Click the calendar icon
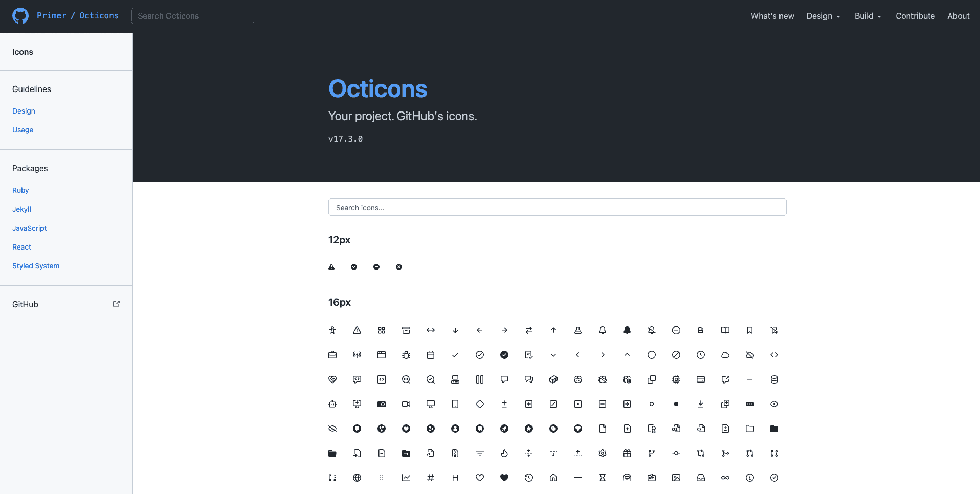The height and width of the screenshot is (494, 980). point(431,355)
